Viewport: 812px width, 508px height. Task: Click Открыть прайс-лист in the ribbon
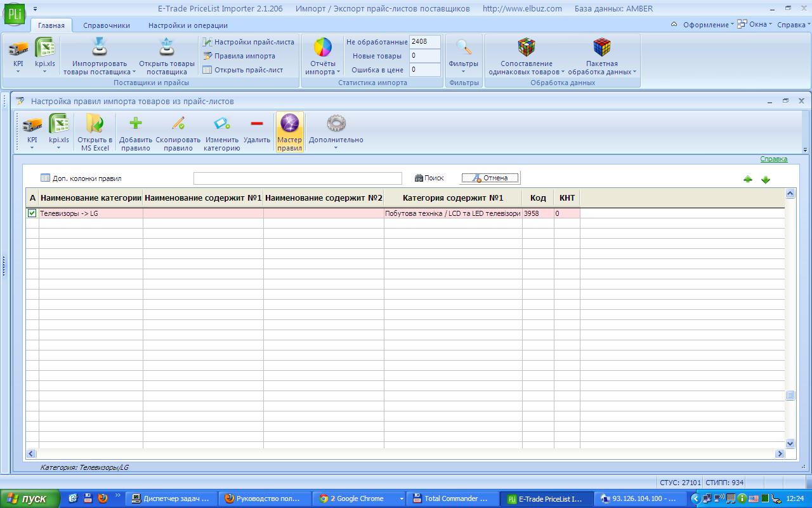[x=243, y=70]
